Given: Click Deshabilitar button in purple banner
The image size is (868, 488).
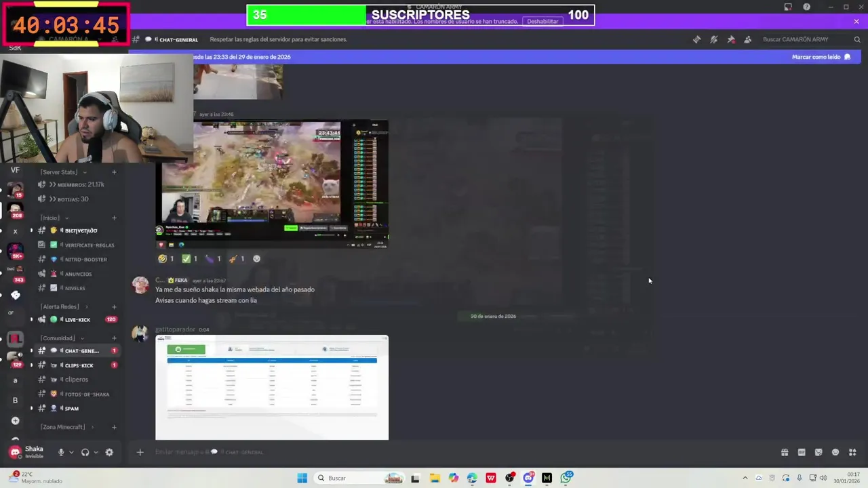Looking at the screenshot, I should pos(542,21).
